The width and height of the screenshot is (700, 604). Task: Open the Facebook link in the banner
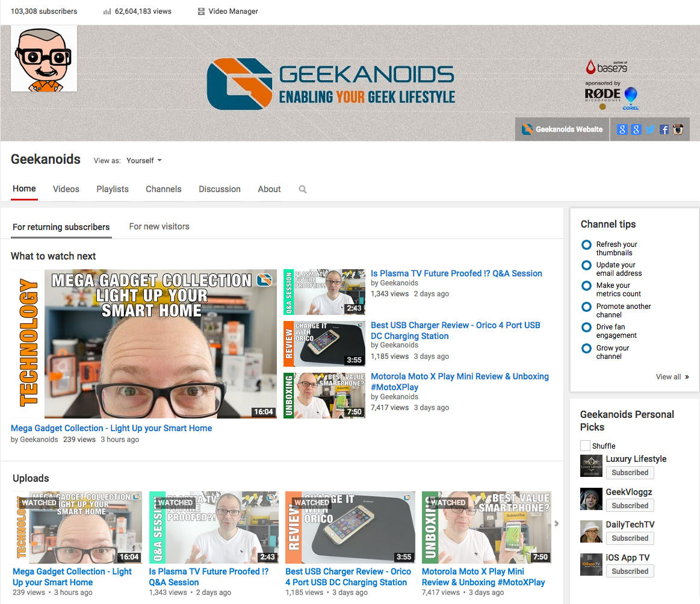pos(664,129)
